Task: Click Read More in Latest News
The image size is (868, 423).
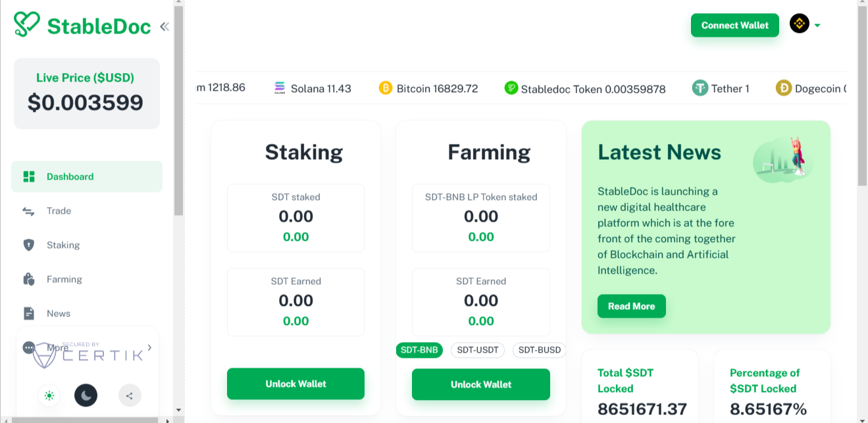Action: pyautogui.click(x=631, y=307)
